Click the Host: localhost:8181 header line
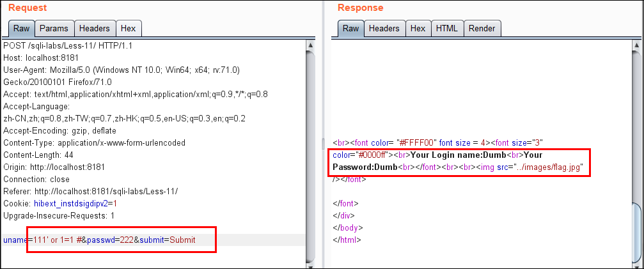 tap(41, 58)
